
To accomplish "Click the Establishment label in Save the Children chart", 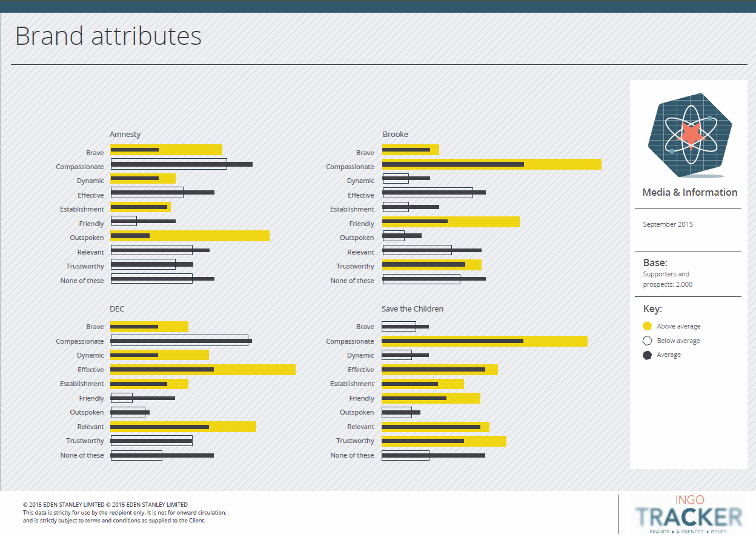I will coord(352,384).
